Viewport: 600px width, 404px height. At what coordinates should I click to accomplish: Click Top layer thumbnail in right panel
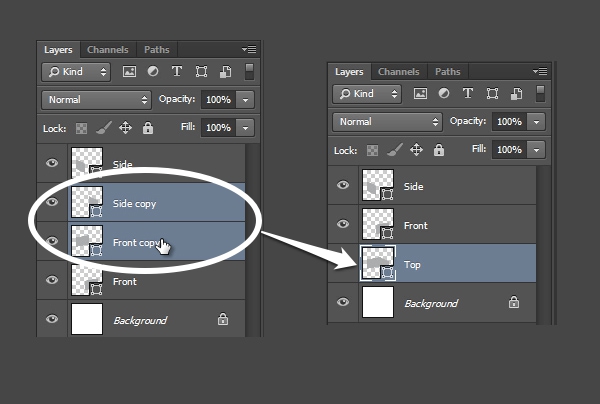click(378, 263)
